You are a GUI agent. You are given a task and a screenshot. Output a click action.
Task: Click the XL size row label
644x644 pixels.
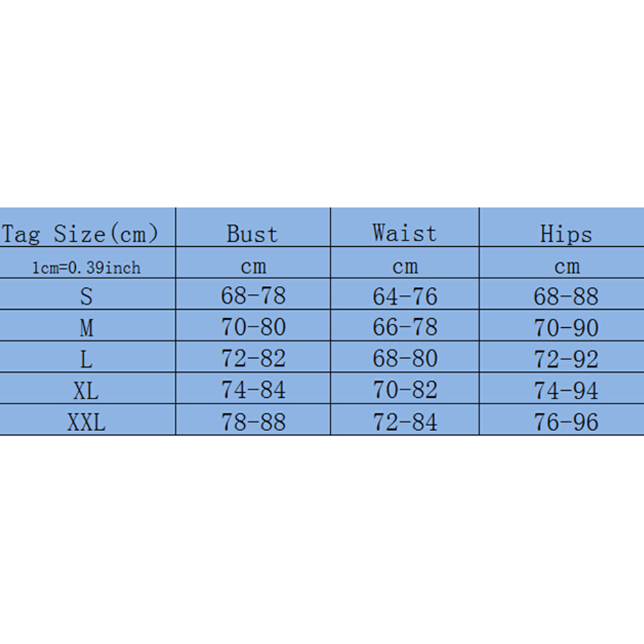click(86, 390)
